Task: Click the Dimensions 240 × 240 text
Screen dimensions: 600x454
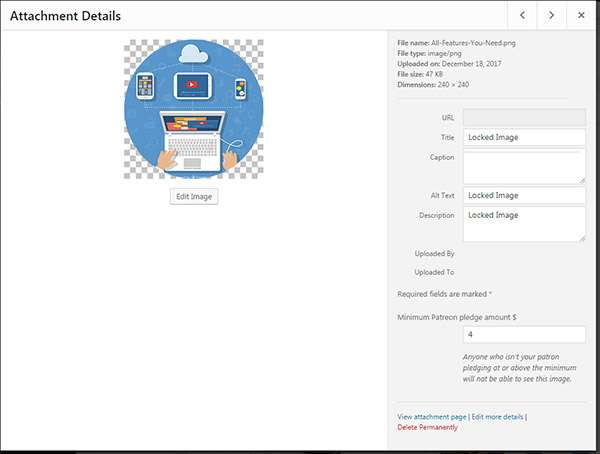Action: pyautogui.click(x=433, y=85)
